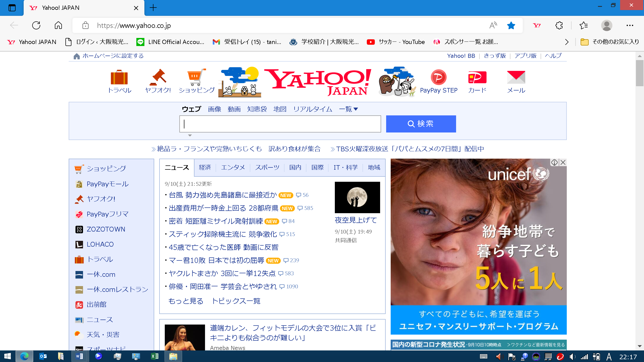Switch to the エンタメ news tab
This screenshot has width=644, height=362.
click(233, 167)
